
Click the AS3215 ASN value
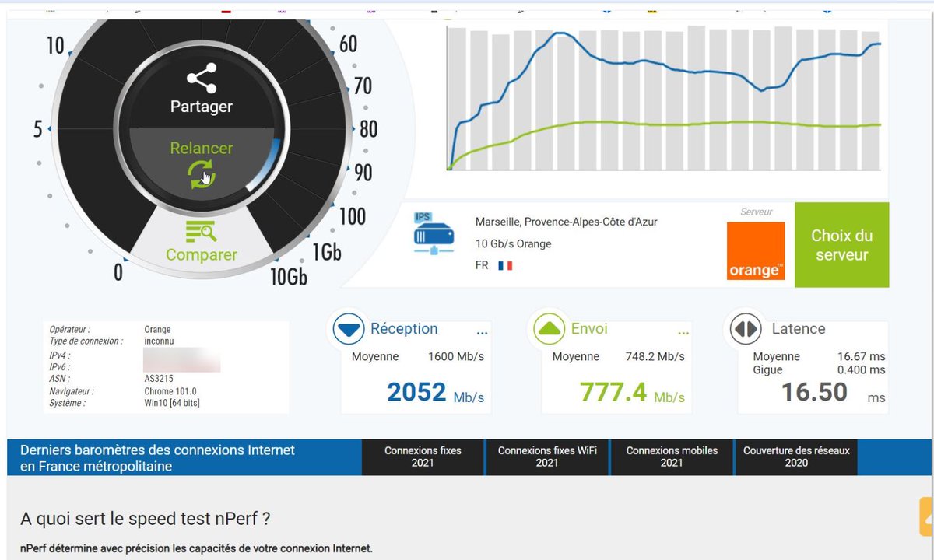[160, 379]
